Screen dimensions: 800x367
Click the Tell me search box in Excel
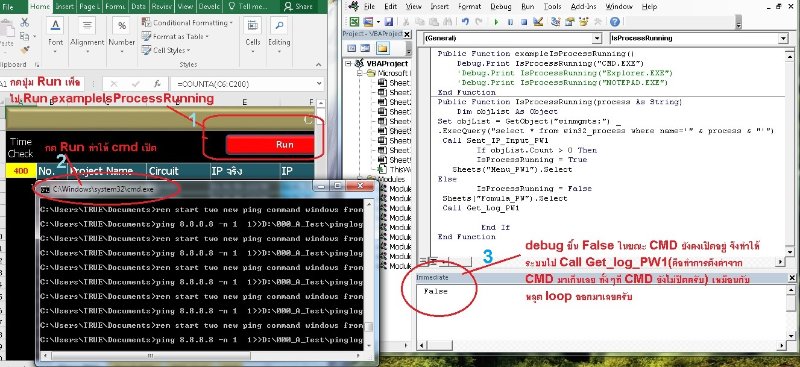tap(247, 7)
